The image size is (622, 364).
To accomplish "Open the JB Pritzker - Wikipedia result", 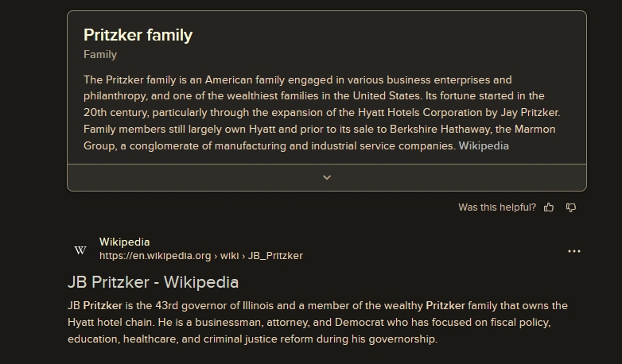I will click(154, 282).
